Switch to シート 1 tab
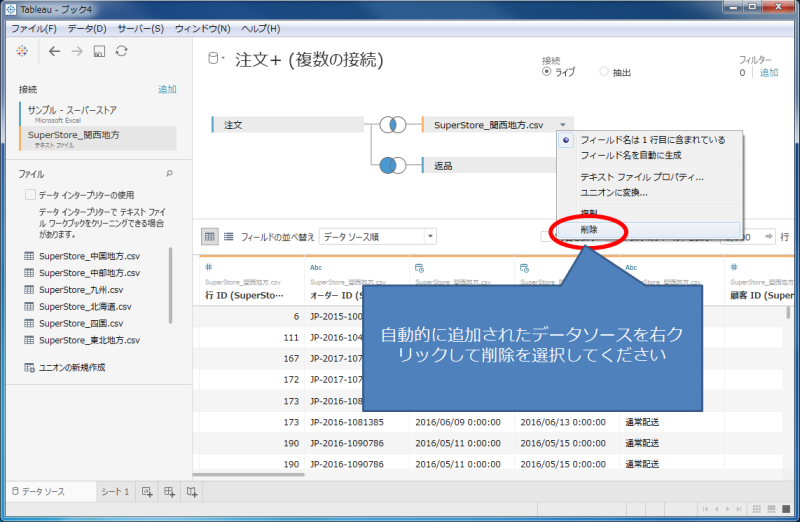The width and height of the screenshot is (800, 522). [x=115, y=491]
